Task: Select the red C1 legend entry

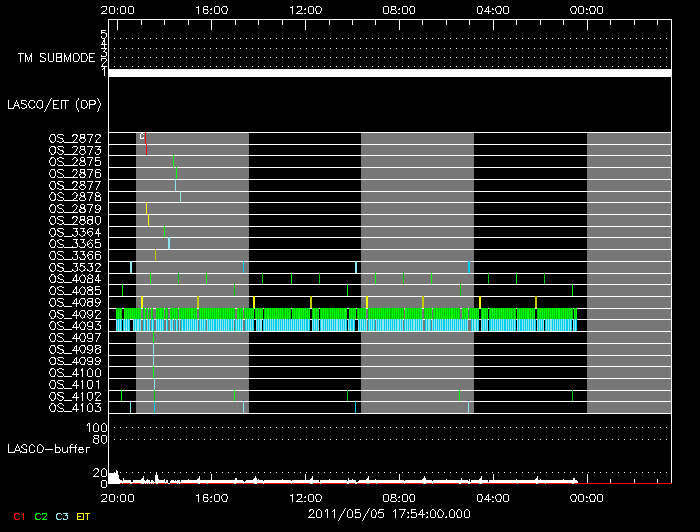Action: [x=19, y=516]
